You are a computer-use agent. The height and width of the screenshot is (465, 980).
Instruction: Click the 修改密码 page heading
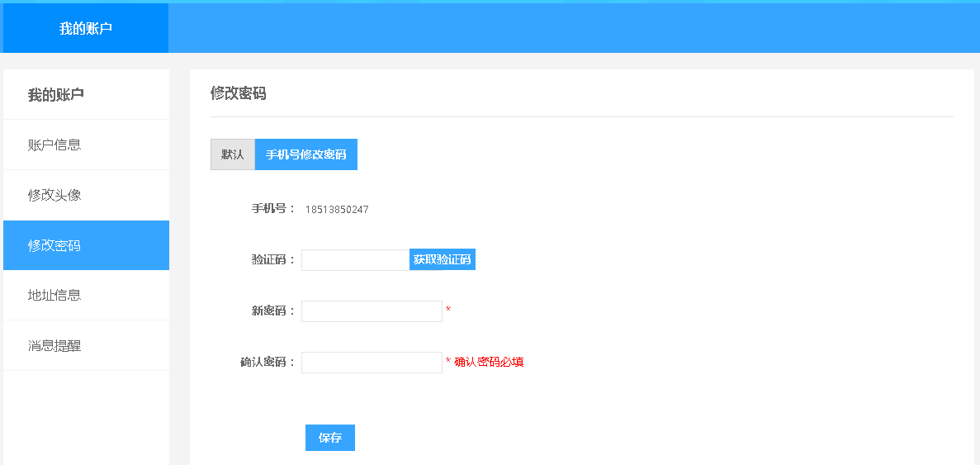click(239, 93)
